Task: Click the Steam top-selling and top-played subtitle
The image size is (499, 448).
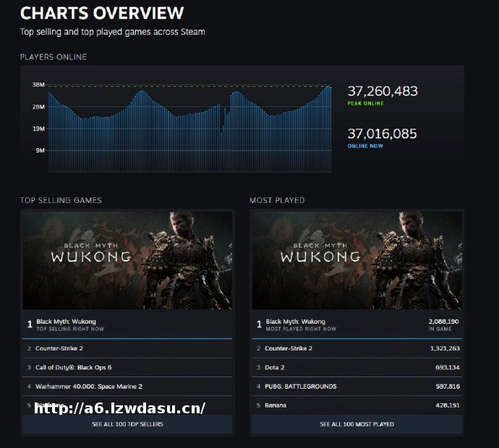Action: pos(113,32)
